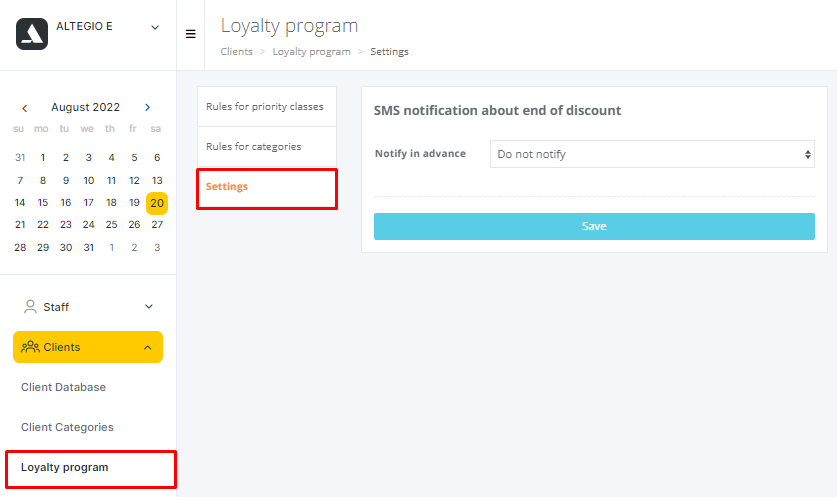Open Client Database page
Viewport: 837px width, 497px height.
click(x=64, y=387)
